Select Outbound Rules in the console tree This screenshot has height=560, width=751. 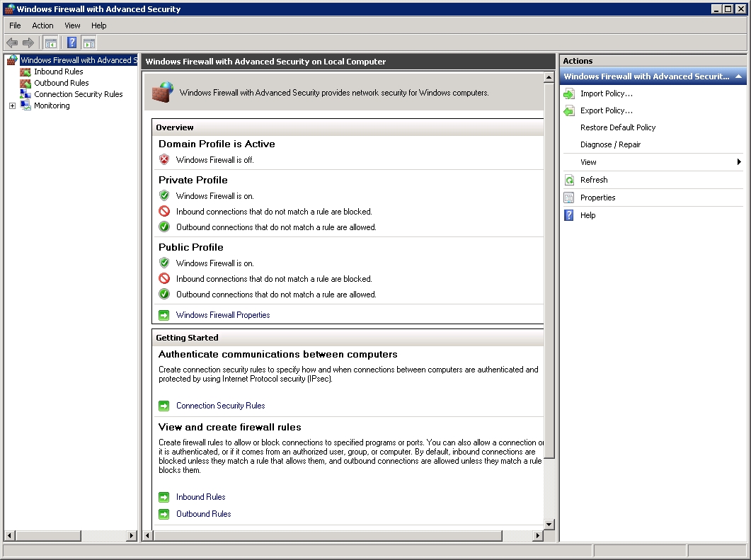[x=62, y=83]
